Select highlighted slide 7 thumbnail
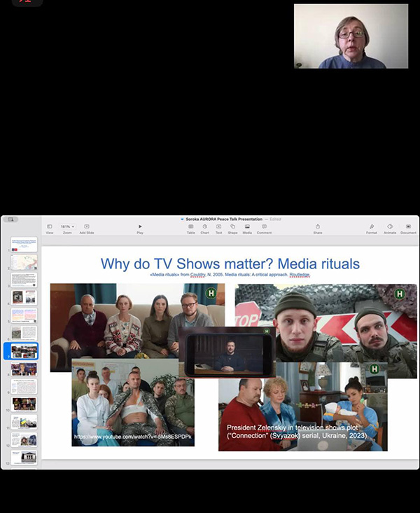 tap(24, 351)
